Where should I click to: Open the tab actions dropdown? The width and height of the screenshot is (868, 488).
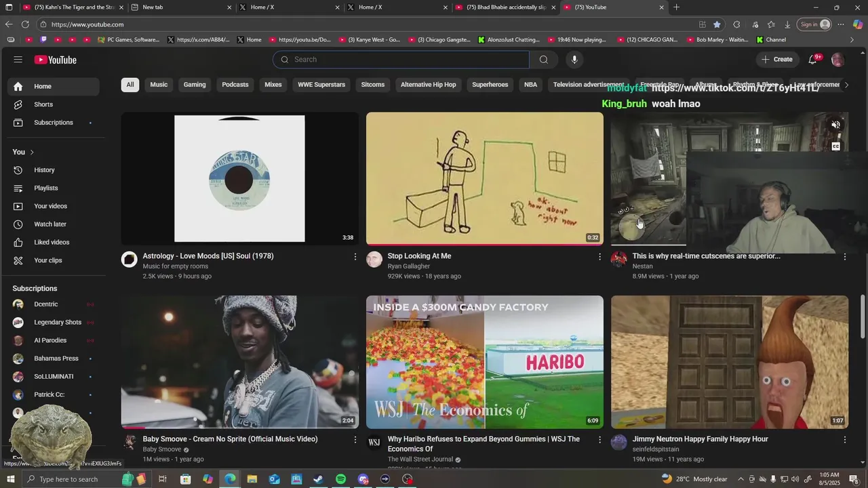click(x=9, y=7)
